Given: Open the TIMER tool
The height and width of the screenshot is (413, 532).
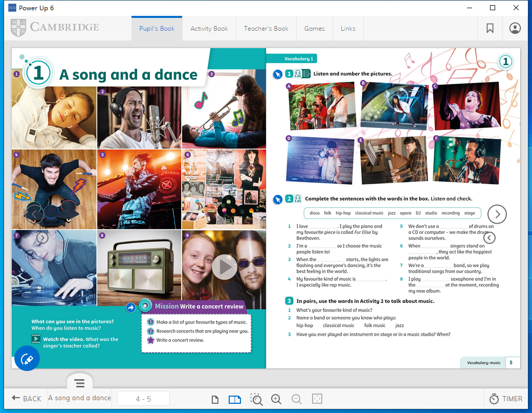Looking at the screenshot, I should [x=506, y=399].
